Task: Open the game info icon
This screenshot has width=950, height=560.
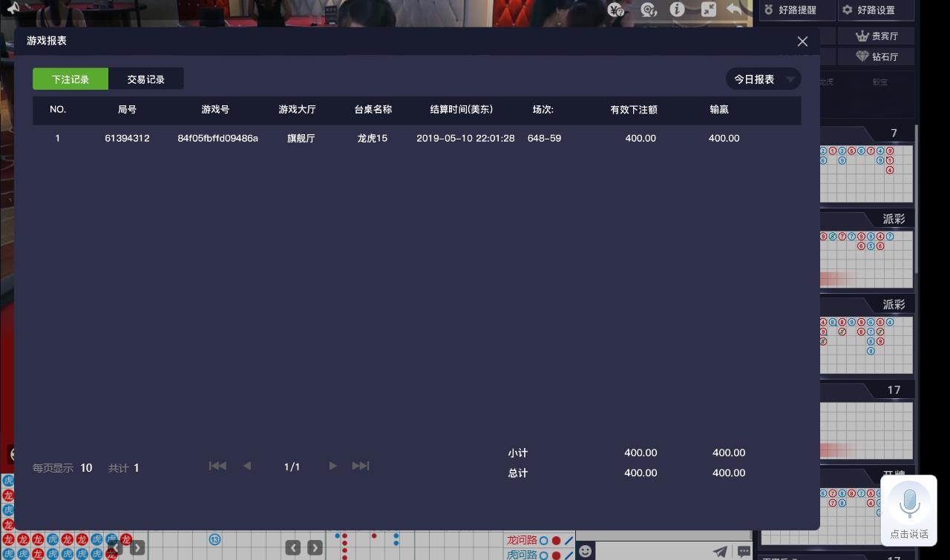Action: 677,10
